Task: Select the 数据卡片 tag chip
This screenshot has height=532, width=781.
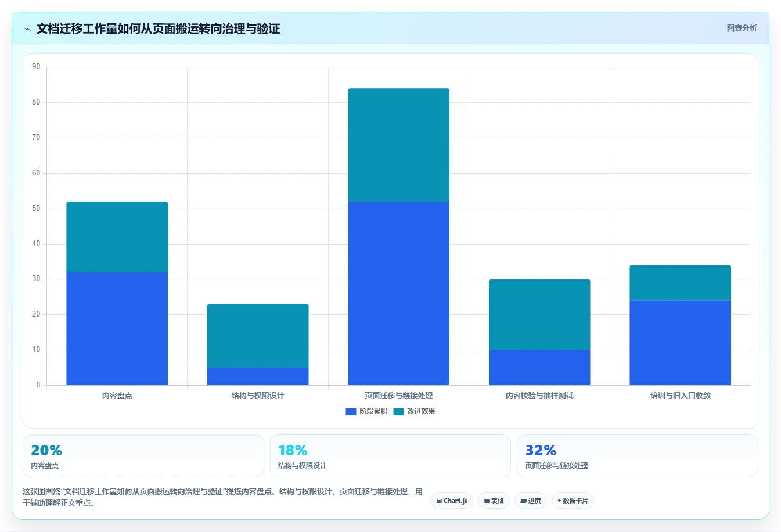Action: tap(573, 501)
